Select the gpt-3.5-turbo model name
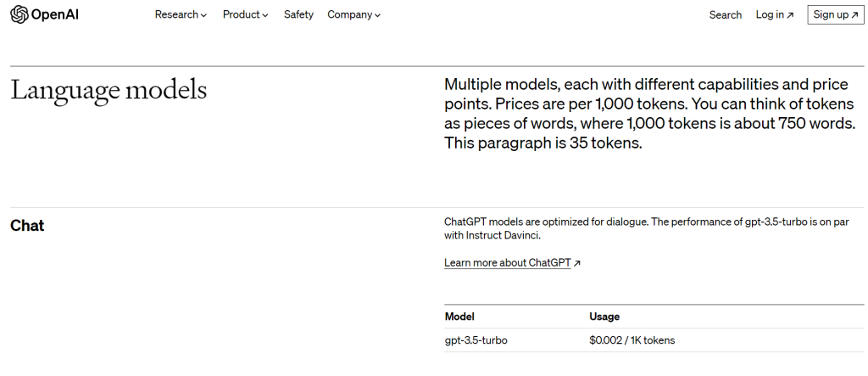This screenshot has width=868, height=376. (x=476, y=340)
